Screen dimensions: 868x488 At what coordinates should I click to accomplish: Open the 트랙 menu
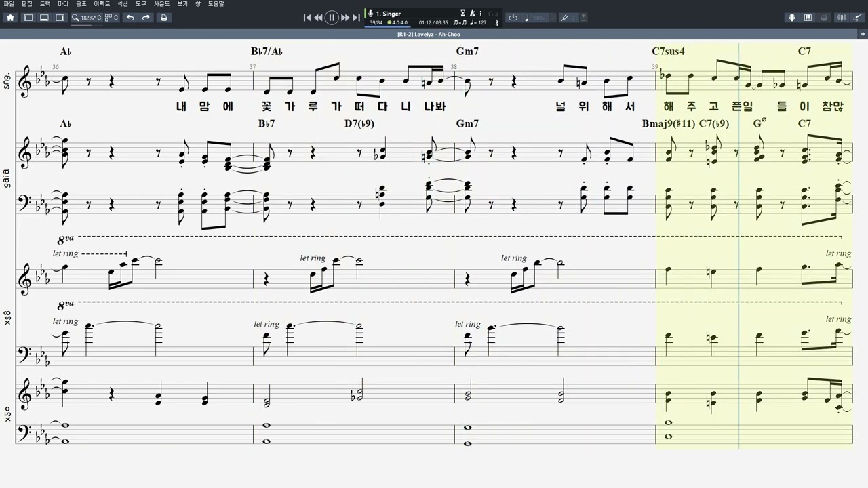(x=45, y=4)
